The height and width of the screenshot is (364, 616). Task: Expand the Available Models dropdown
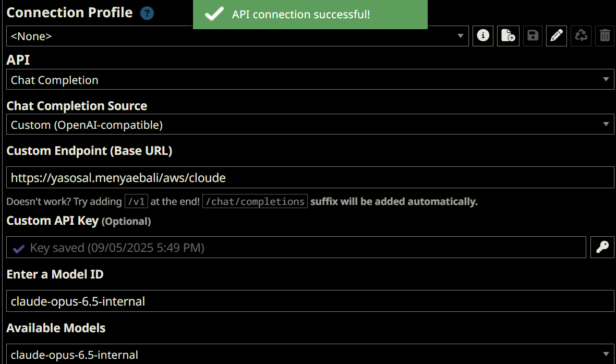[310, 355]
